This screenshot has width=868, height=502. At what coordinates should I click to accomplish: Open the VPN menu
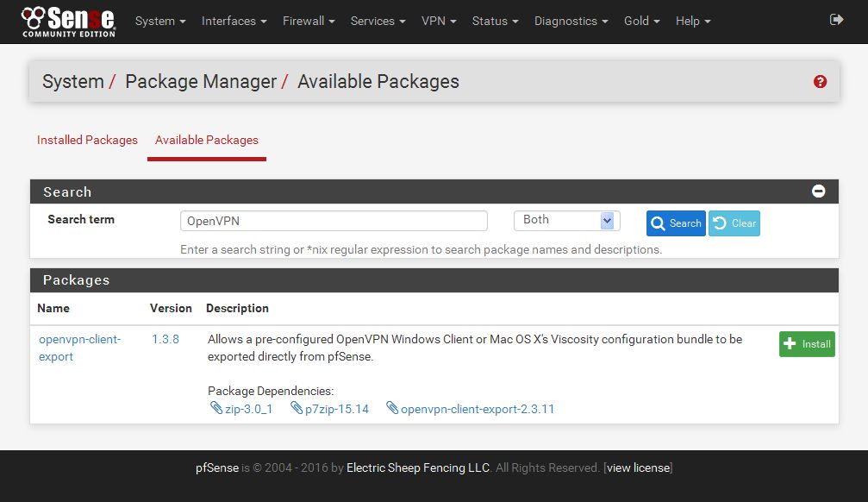(x=439, y=21)
